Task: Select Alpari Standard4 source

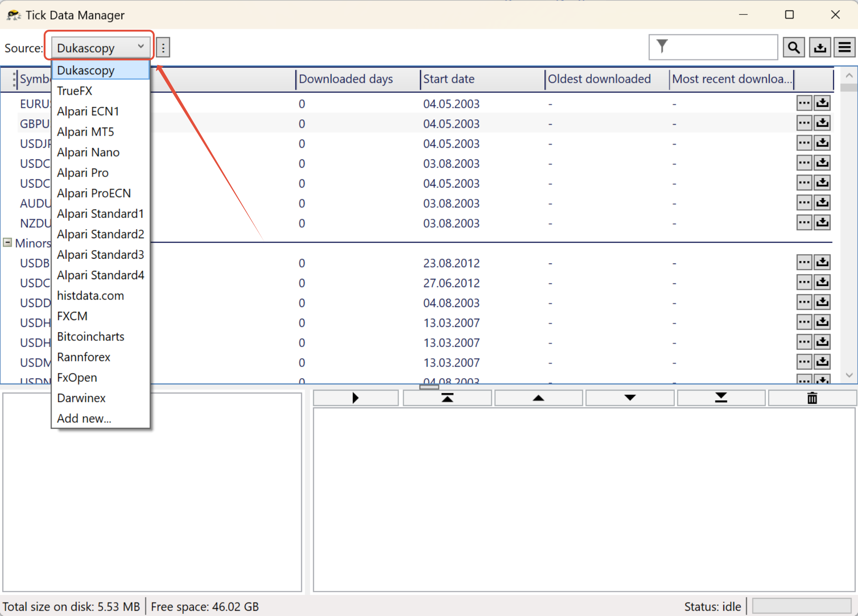Action: [x=101, y=275]
